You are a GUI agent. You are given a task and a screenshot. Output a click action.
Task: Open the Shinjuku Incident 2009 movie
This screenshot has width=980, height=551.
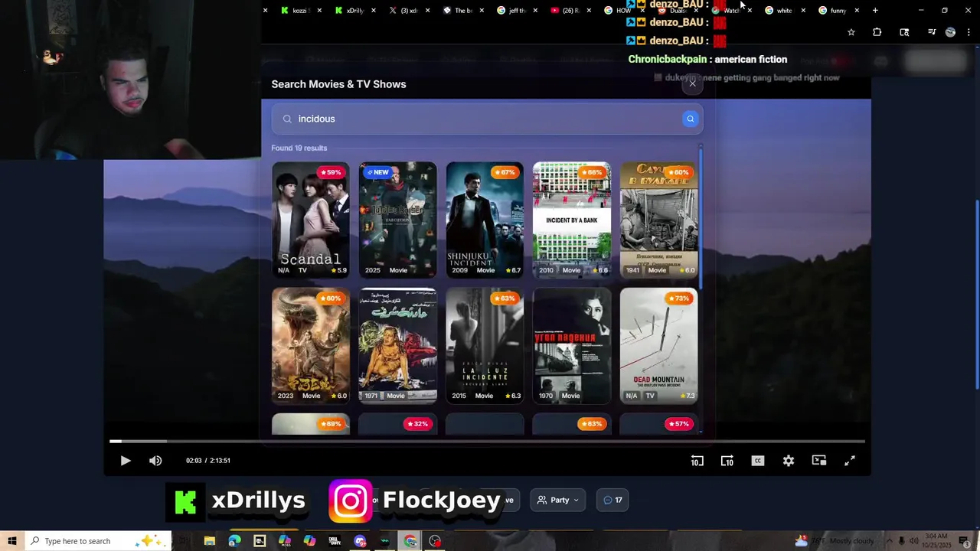485,220
